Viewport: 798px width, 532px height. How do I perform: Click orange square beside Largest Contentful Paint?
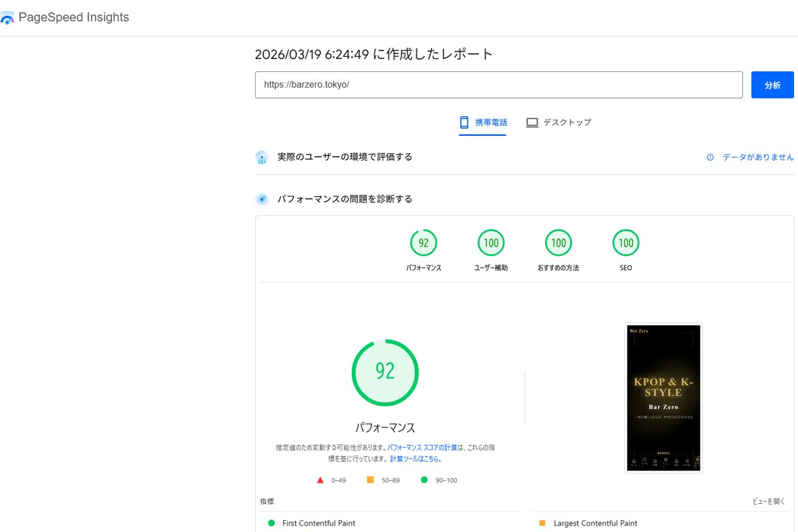click(542, 523)
